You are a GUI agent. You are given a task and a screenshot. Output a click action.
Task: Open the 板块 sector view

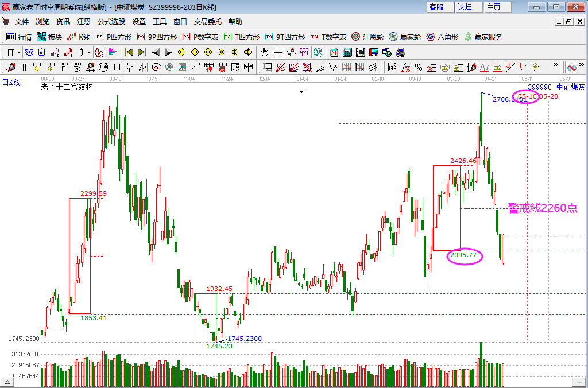click(x=49, y=37)
